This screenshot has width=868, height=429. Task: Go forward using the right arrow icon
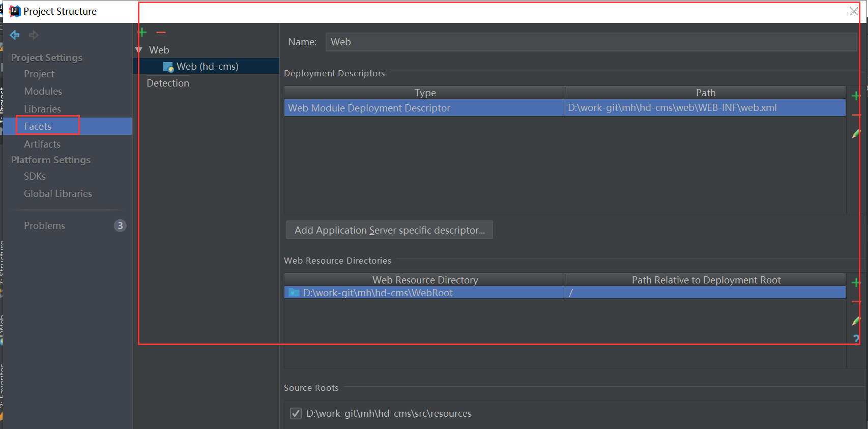click(34, 35)
